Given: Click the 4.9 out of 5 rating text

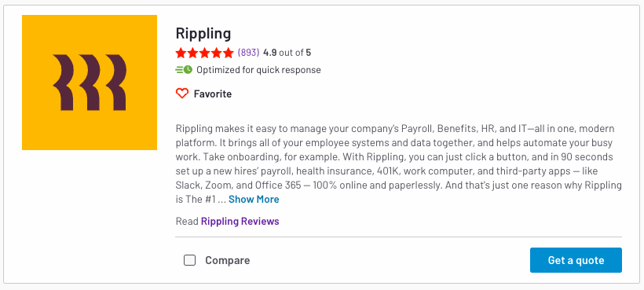Looking at the screenshot, I should (x=287, y=53).
